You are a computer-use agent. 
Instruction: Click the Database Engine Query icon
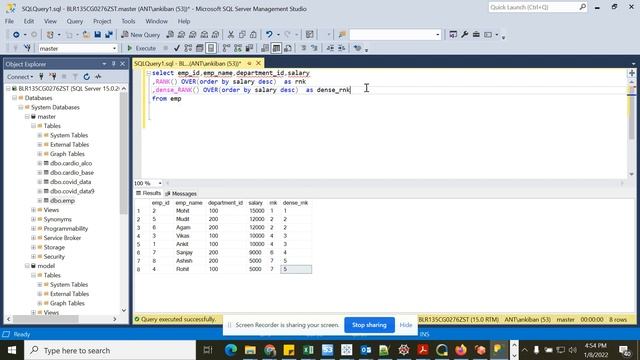pyautogui.click(x=170, y=35)
